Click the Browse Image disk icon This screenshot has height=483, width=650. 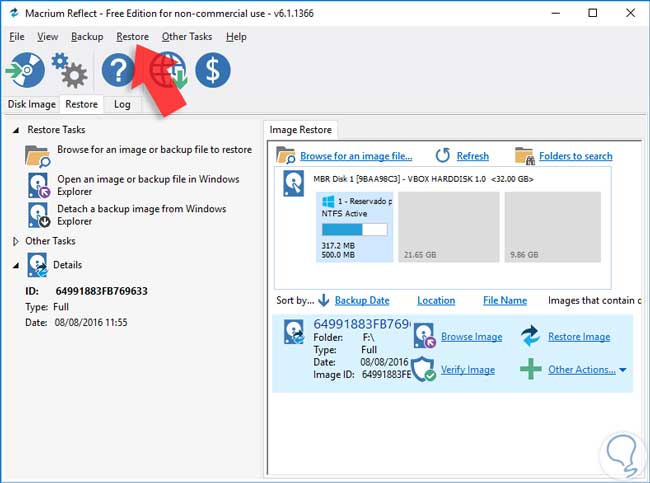tap(424, 335)
